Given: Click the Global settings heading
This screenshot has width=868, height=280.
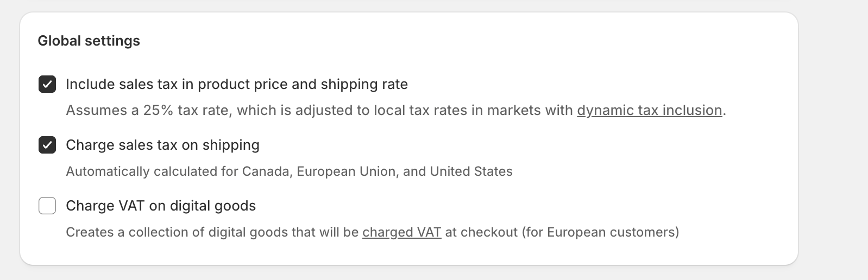Looking at the screenshot, I should coord(89,41).
